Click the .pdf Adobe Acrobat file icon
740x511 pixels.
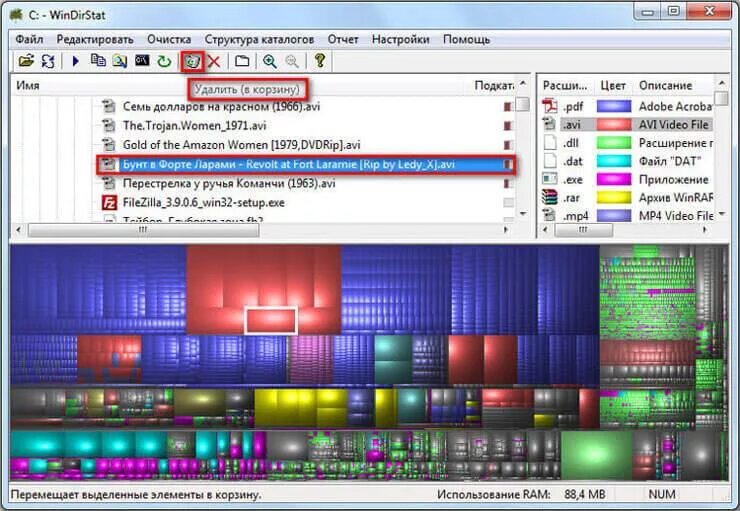pos(549,106)
